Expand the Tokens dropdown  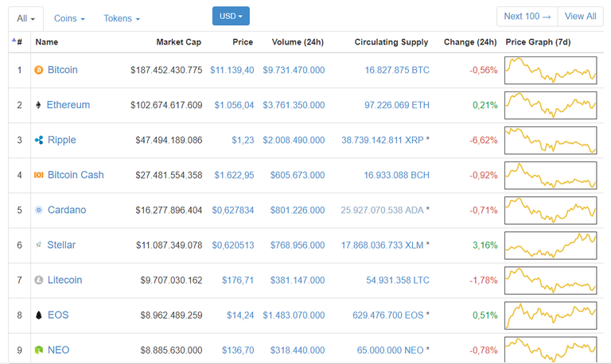click(x=122, y=19)
